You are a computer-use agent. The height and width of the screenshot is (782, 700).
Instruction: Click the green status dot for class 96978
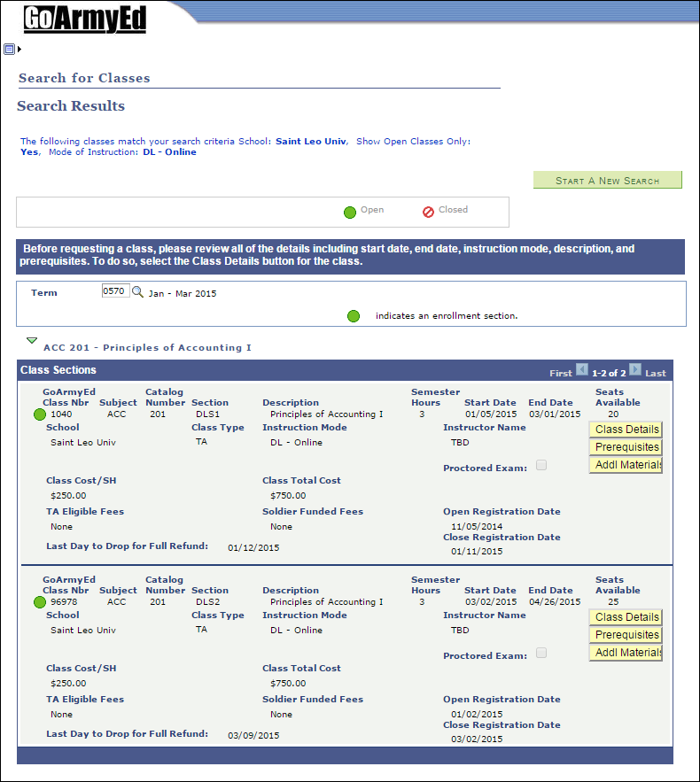[x=39, y=602]
